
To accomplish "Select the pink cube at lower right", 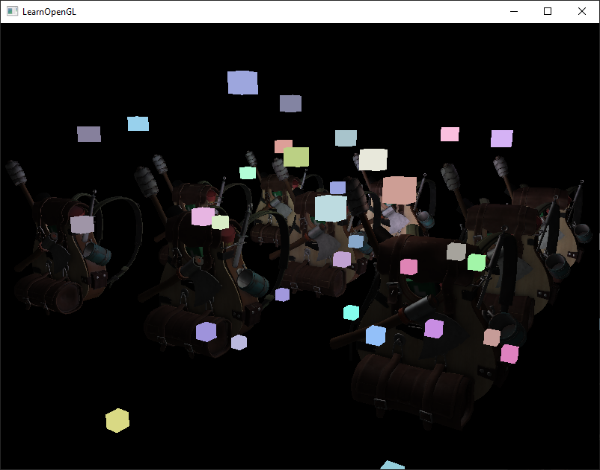I will [509, 353].
